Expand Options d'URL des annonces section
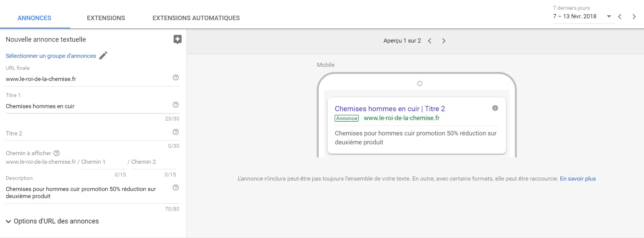 pos(52,221)
